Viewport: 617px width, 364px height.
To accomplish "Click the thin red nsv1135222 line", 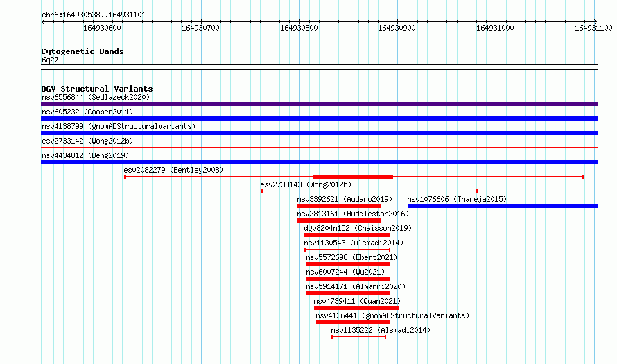I will pyautogui.click(x=359, y=337).
